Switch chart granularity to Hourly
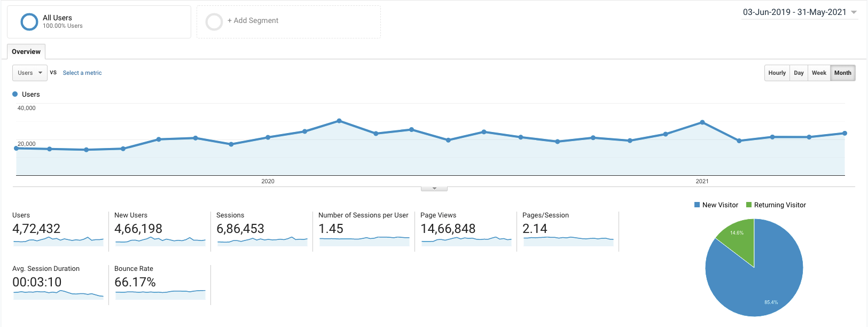 [x=777, y=73]
